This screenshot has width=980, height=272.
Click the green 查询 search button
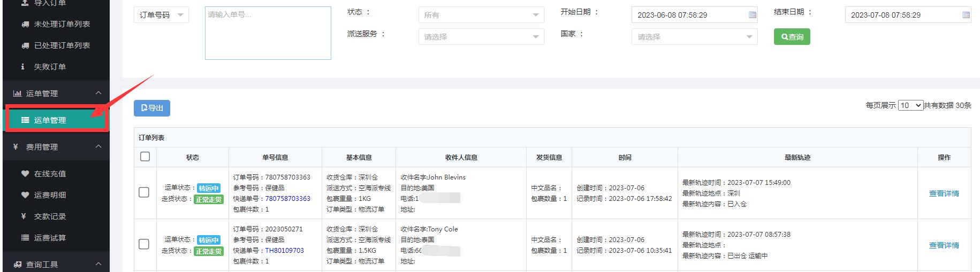pos(792,37)
